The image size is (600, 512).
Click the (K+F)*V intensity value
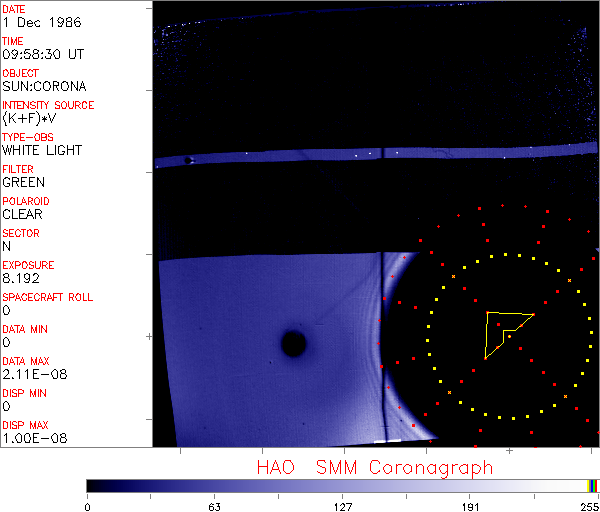29,118
